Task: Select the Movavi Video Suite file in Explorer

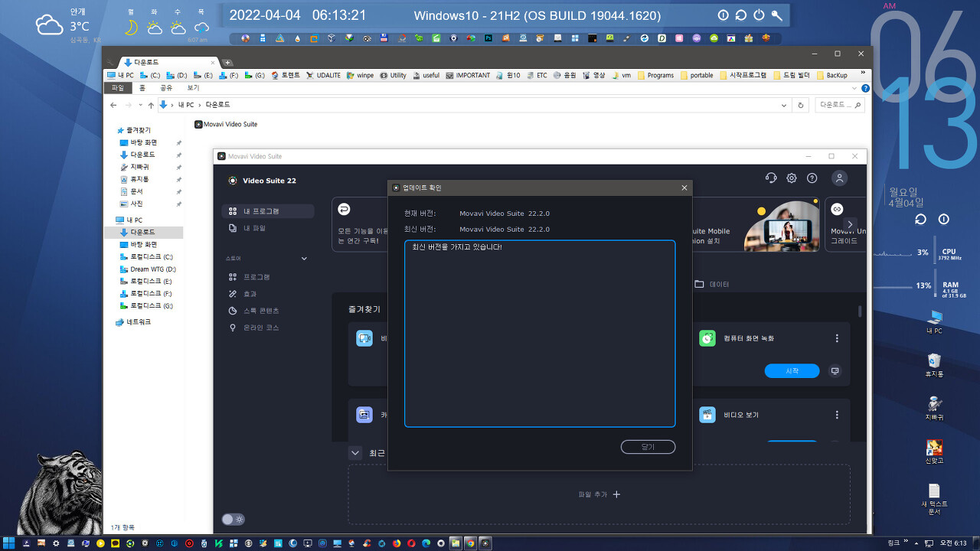Action: (x=226, y=124)
